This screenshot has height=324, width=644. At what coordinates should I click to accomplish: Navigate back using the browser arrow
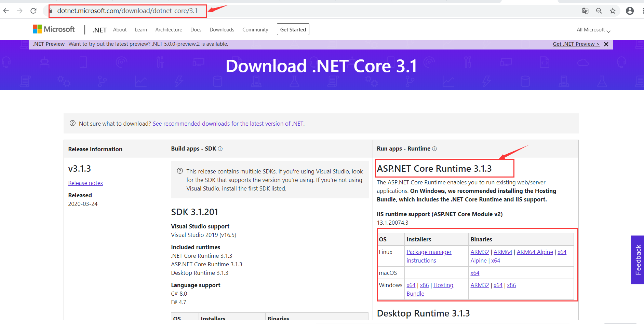click(6, 11)
